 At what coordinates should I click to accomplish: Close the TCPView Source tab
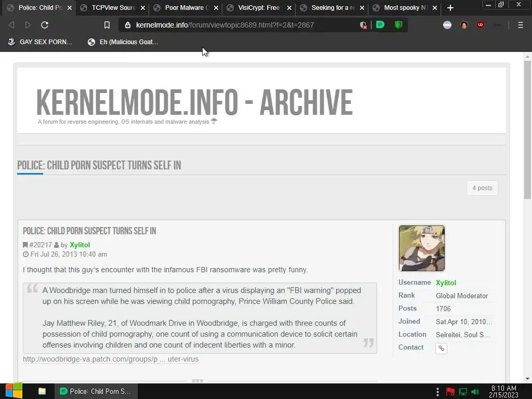(143, 8)
